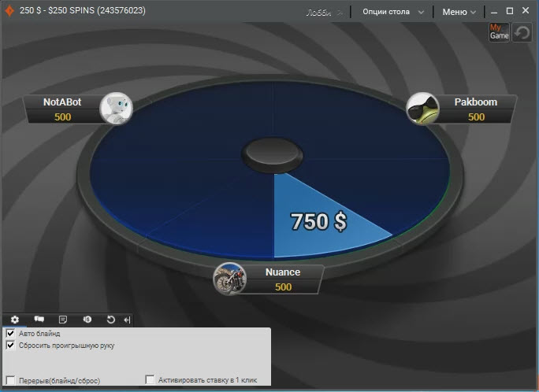Click Nuance motorcycle avatar
The image size is (539, 392).
point(229,279)
